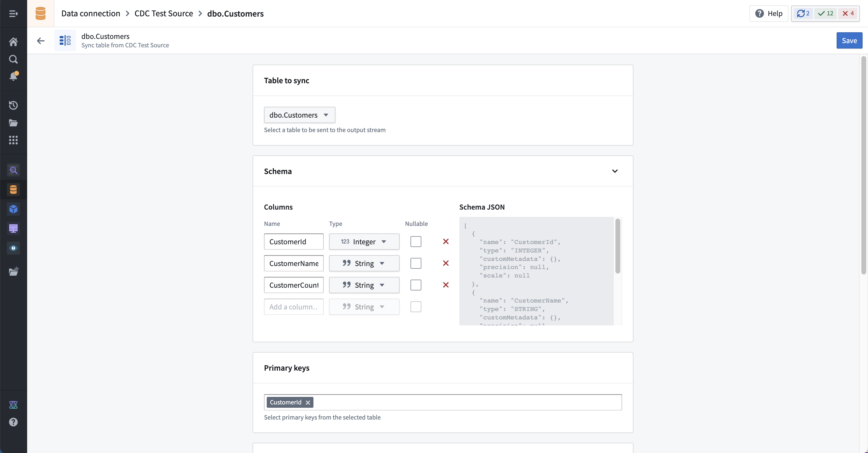868x453 pixels.
Task: Open the applications grid icon
Action: coord(13,140)
